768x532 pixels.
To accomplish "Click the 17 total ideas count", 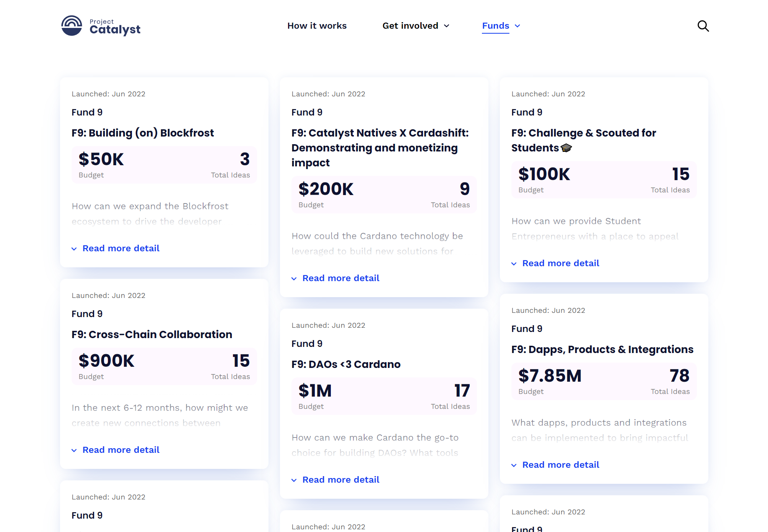I will click(x=462, y=390).
